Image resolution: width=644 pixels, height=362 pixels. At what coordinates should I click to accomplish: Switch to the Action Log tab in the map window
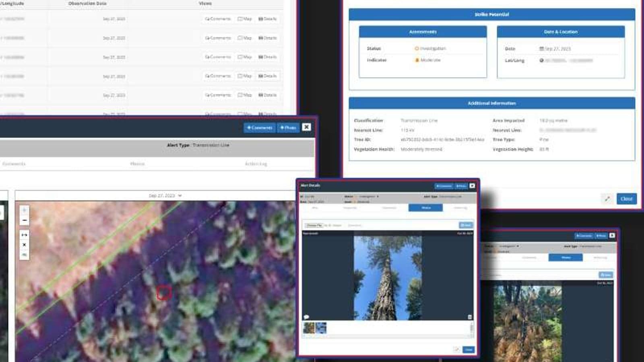256,164
